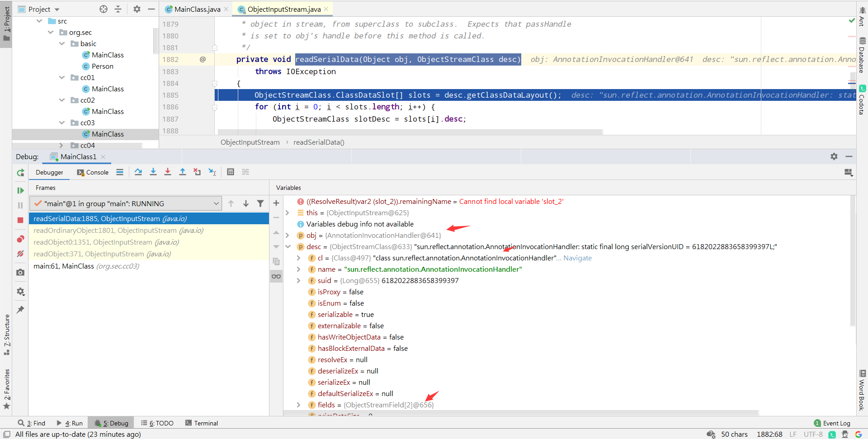Collapse the desc variable node
The image size is (868, 439).
(288, 246)
